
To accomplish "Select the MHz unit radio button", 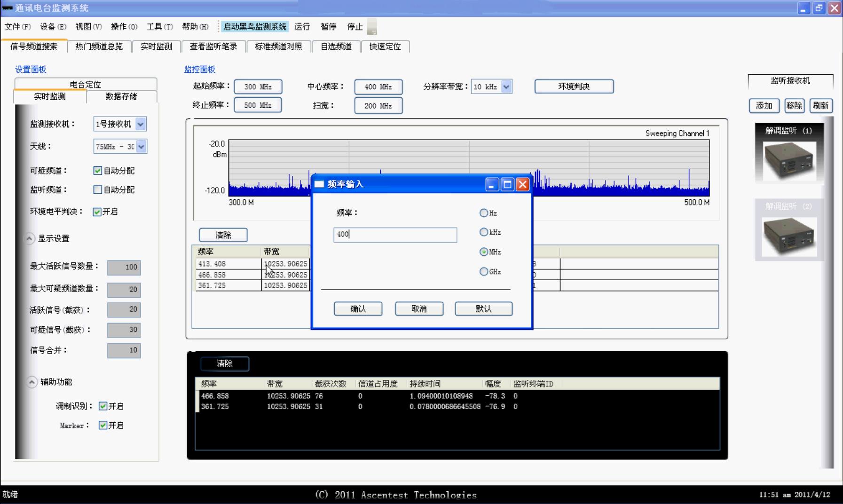I will coord(483,252).
